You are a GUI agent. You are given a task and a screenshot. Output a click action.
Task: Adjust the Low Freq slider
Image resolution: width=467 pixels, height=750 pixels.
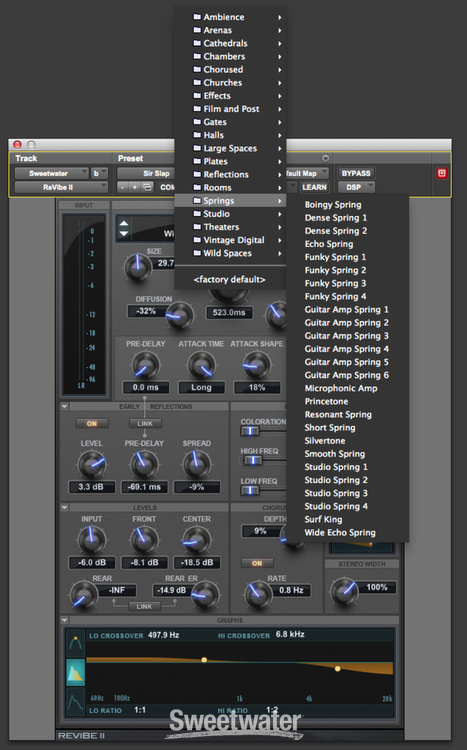249,491
